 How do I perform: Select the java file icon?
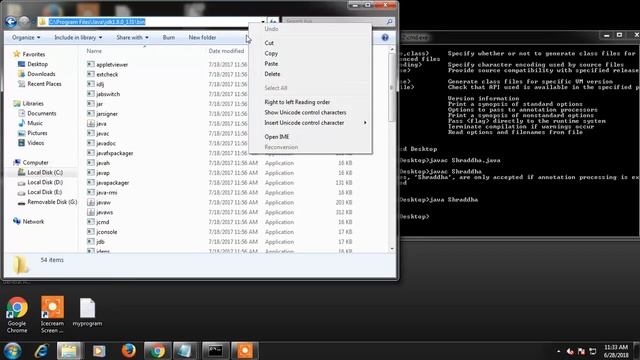click(91, 123)
